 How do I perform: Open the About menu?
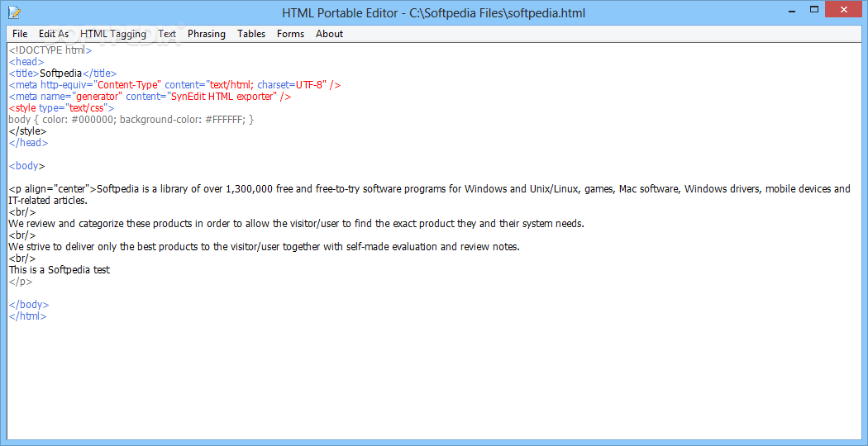[x=329, y=34]
